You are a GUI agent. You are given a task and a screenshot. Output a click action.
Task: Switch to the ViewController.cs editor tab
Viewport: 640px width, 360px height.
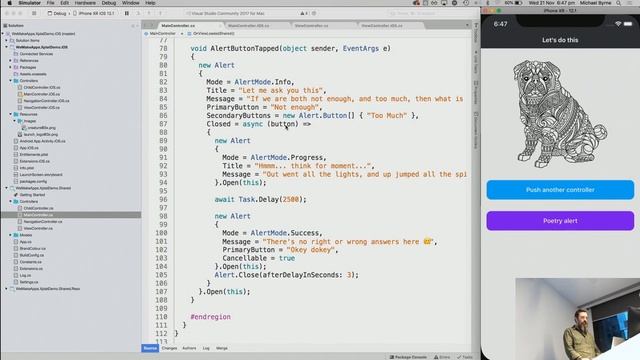tap(311, 26)
